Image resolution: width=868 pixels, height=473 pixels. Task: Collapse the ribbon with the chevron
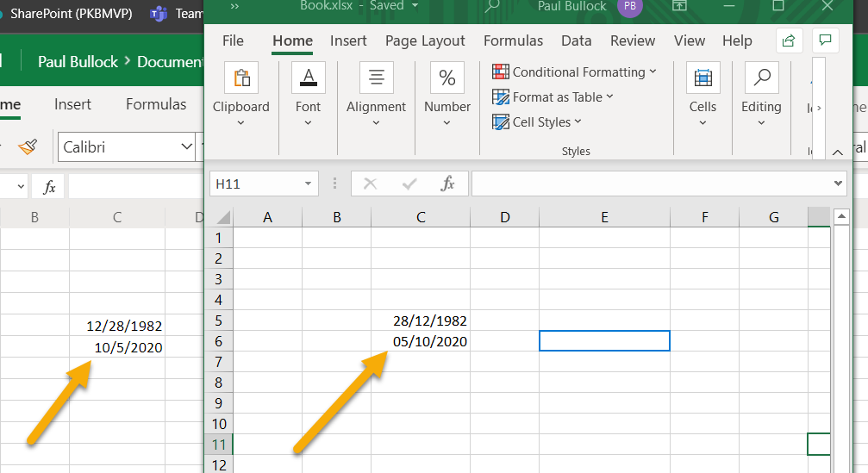tap(837, 152)
